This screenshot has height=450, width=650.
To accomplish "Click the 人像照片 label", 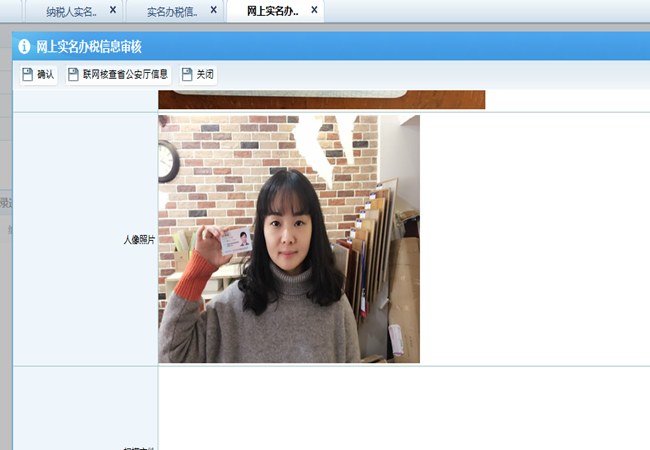I will (139, 240).
